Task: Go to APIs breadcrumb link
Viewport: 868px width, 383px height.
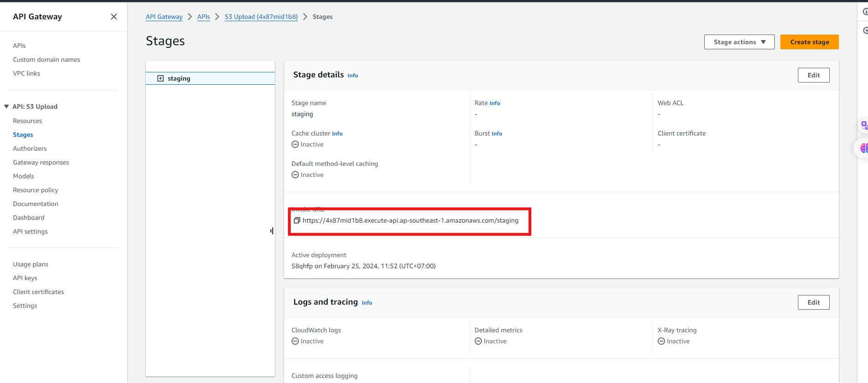Action: 203,17
